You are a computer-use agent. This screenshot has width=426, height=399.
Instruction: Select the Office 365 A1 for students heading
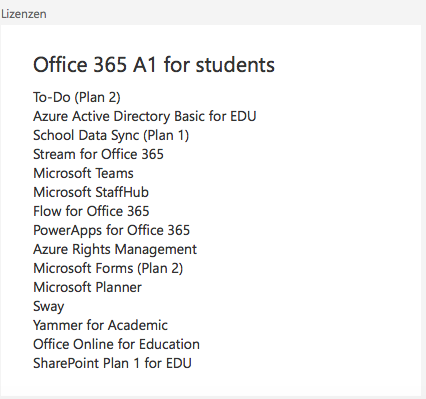(x=154, y=65)
